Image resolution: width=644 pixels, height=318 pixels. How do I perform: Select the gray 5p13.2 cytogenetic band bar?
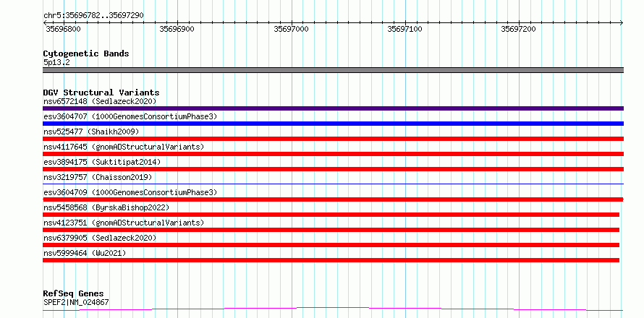333,70
